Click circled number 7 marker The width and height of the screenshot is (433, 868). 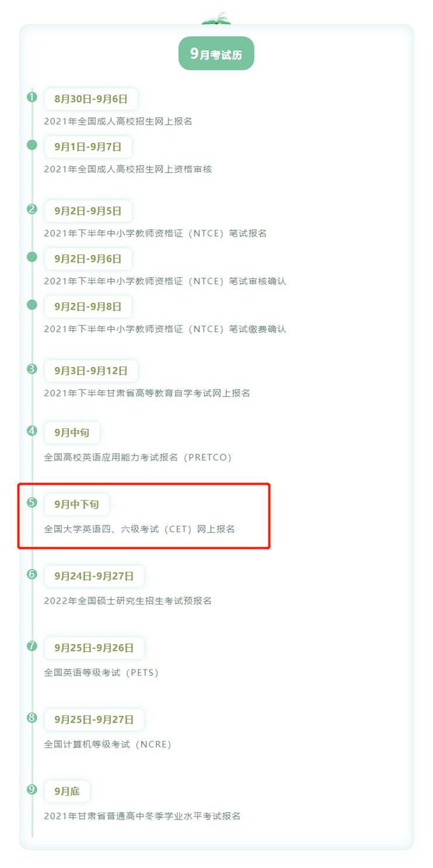[32, 646]
